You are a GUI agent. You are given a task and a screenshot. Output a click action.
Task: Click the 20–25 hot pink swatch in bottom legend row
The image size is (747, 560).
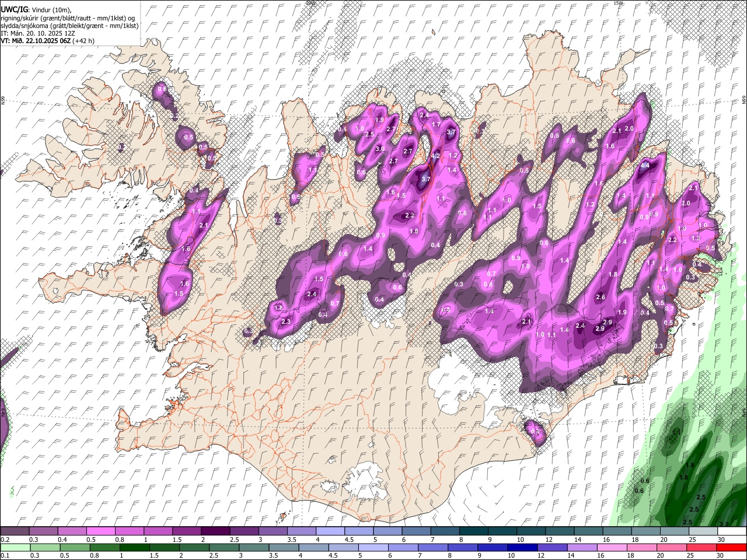coord(672,548)
